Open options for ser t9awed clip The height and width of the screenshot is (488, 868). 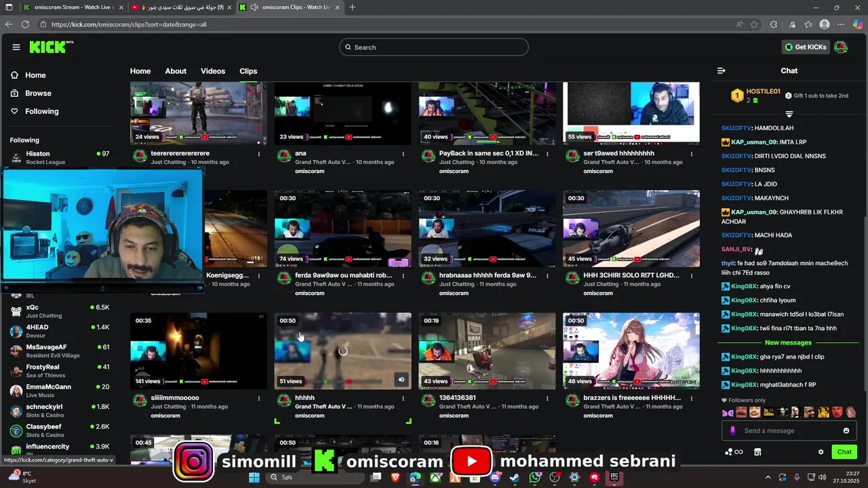692,154
